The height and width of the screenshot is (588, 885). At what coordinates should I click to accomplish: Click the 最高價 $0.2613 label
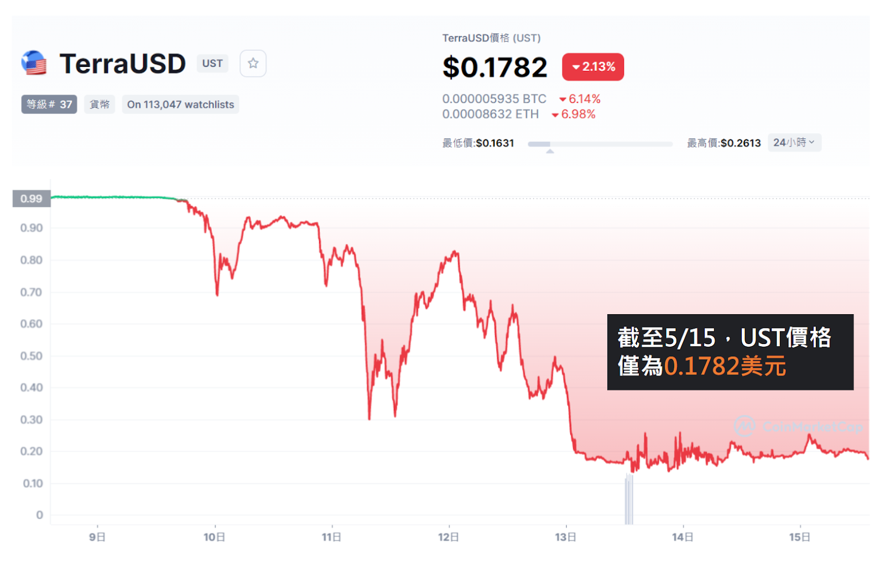click(722, 143)
